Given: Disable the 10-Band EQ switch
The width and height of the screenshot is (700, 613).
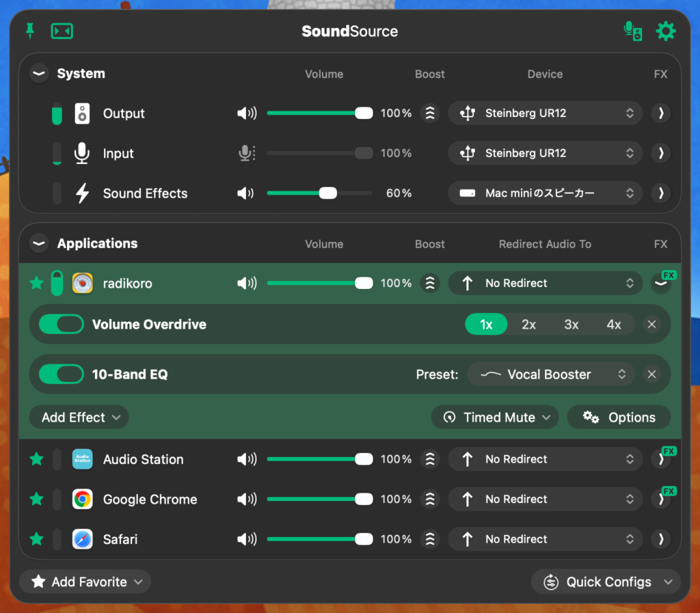Looking at the screenshot, I should click(61, 374).
